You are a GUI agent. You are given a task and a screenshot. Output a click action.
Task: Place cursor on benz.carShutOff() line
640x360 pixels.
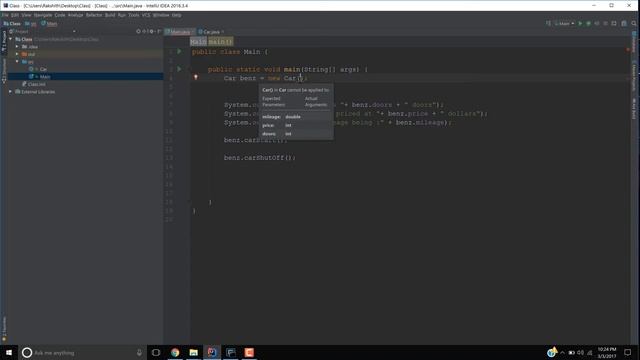(259, 158)
